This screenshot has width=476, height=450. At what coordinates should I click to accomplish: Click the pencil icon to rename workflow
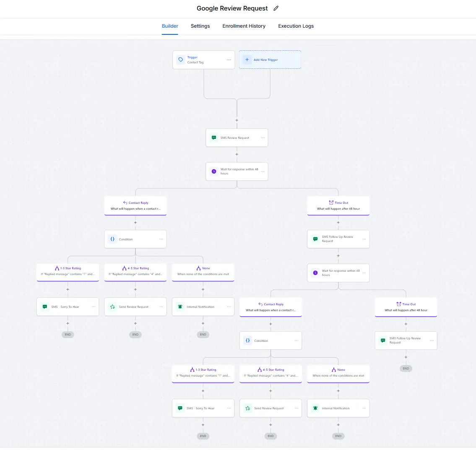(276, 8)
